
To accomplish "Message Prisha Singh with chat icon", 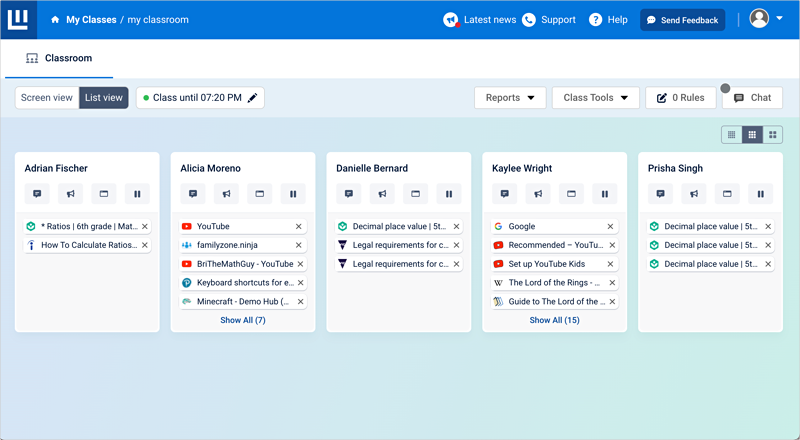I will pyautogui.click(x=661, y=194).
